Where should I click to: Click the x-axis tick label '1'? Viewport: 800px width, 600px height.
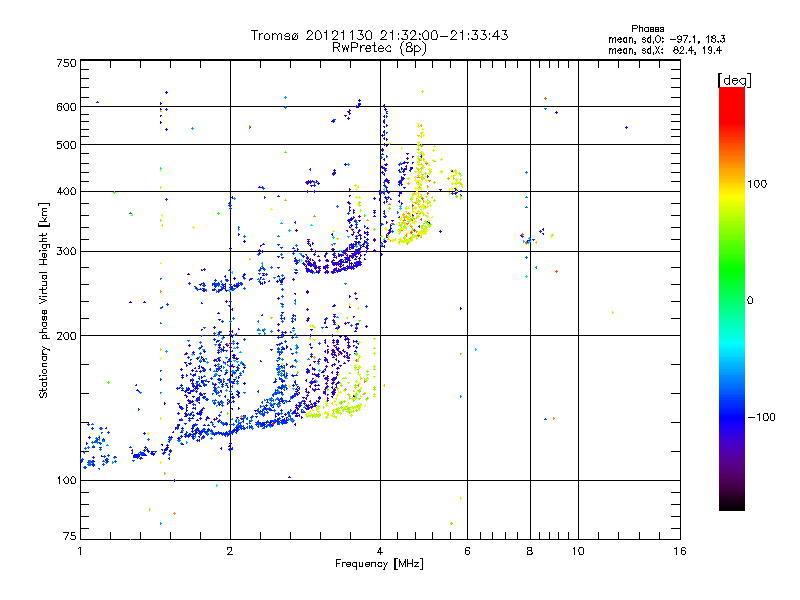pyautogui.click(x=80, y=551)
